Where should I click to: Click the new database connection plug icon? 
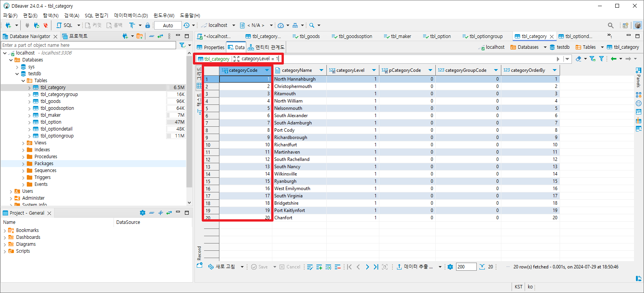pyautogui.click(x=8, y=25)
